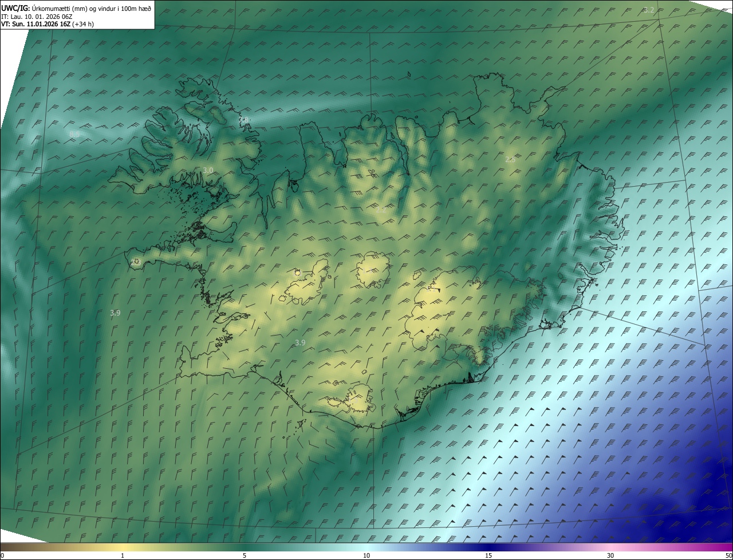This screenshot has height=560, width=733.
Task: Pick the pink color bar segment near 30
Action: tap(610, 547)
